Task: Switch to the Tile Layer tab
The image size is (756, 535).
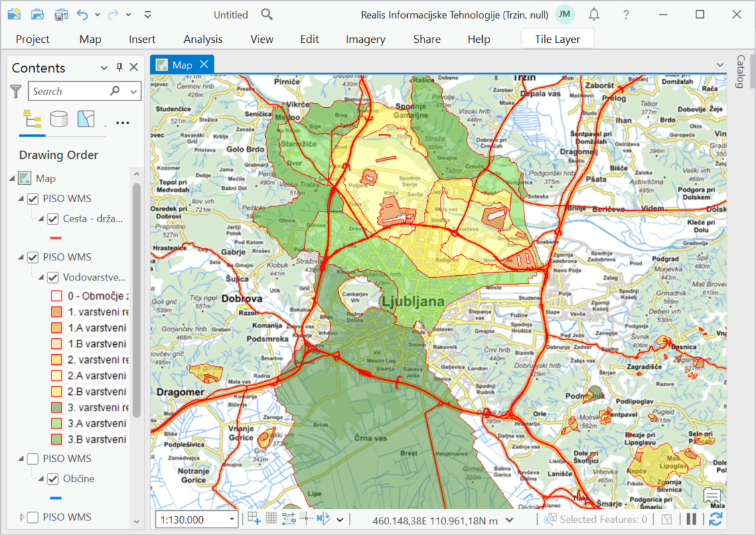Action: point(557,39)
